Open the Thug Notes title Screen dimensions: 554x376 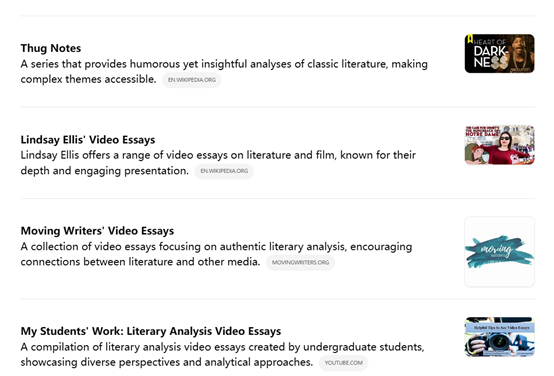tap(51, 48)
